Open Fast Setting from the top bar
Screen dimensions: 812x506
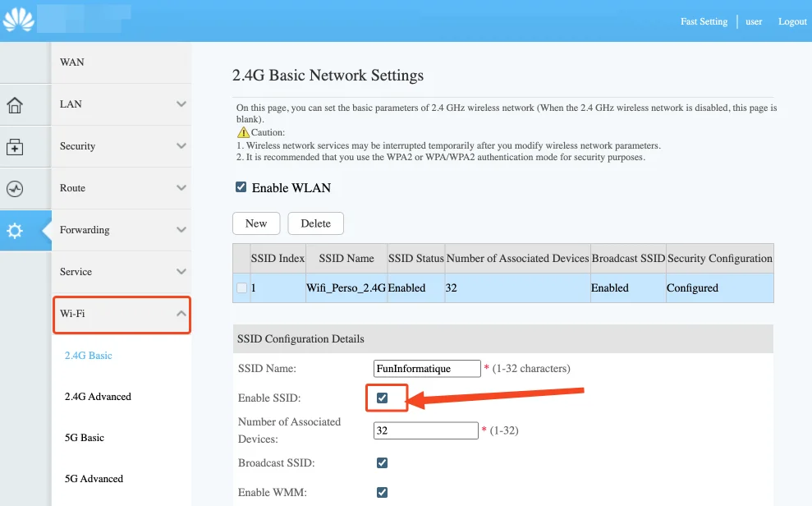tap(704, 21)
